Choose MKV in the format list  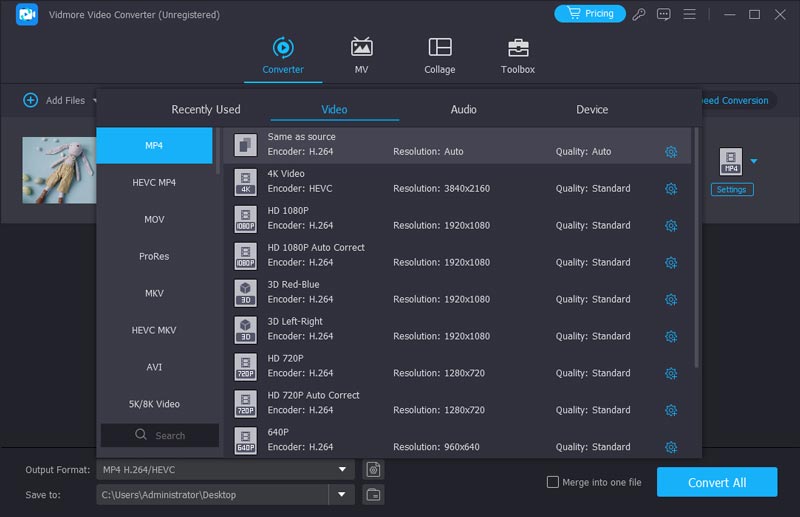(154, 293)
